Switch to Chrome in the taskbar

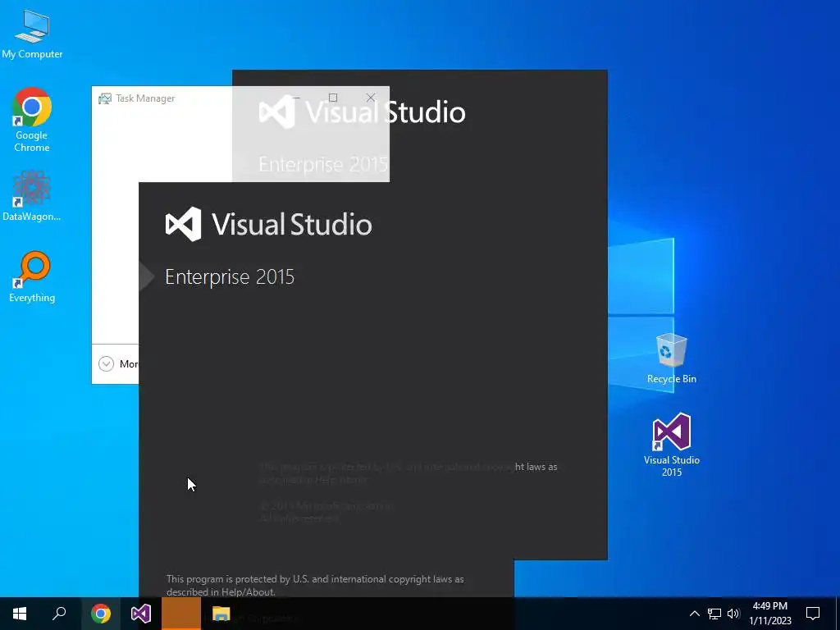101,614
